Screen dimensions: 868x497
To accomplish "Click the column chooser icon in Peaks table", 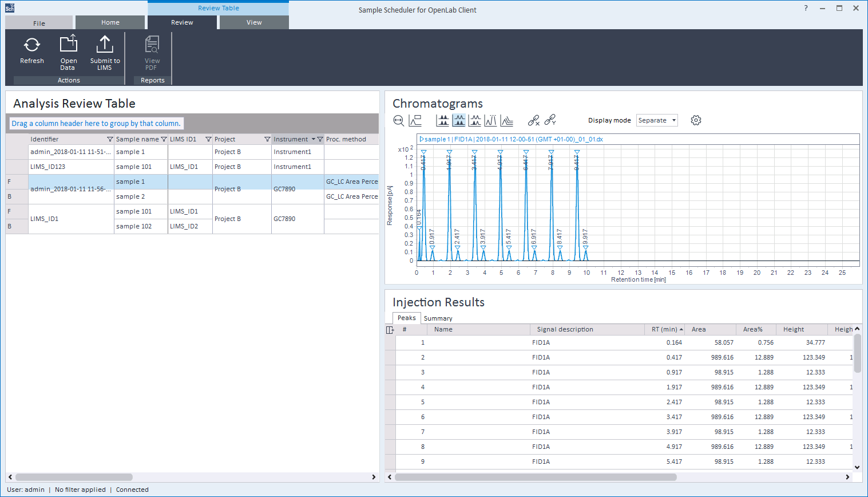I will tap(390, 330).
